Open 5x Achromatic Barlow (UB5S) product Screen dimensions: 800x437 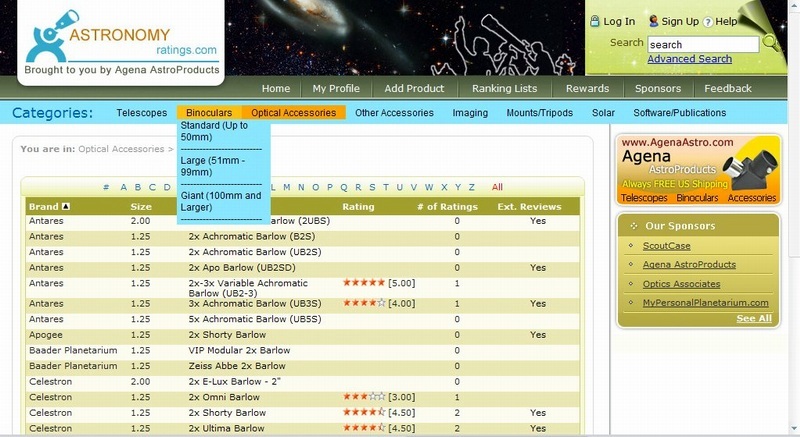[255, 319]
